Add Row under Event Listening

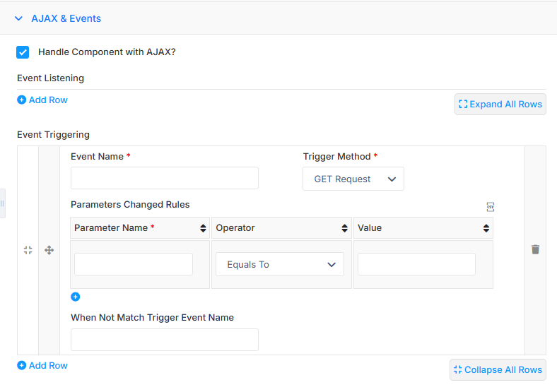pos(42,100)
